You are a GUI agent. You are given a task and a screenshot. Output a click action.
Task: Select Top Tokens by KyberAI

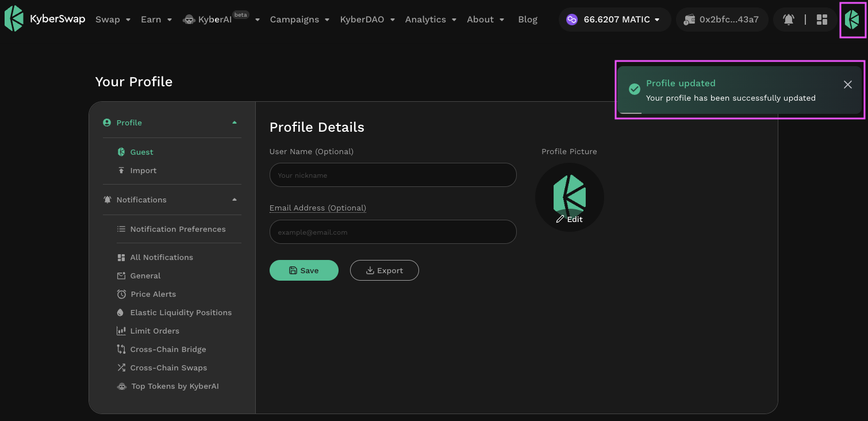tap(175, 386)
